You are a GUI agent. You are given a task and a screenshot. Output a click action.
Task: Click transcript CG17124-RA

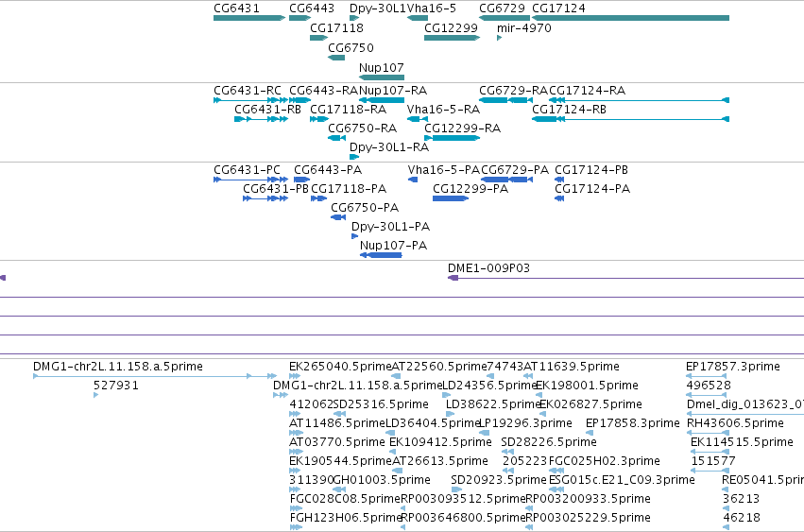[x=587, y=91]
